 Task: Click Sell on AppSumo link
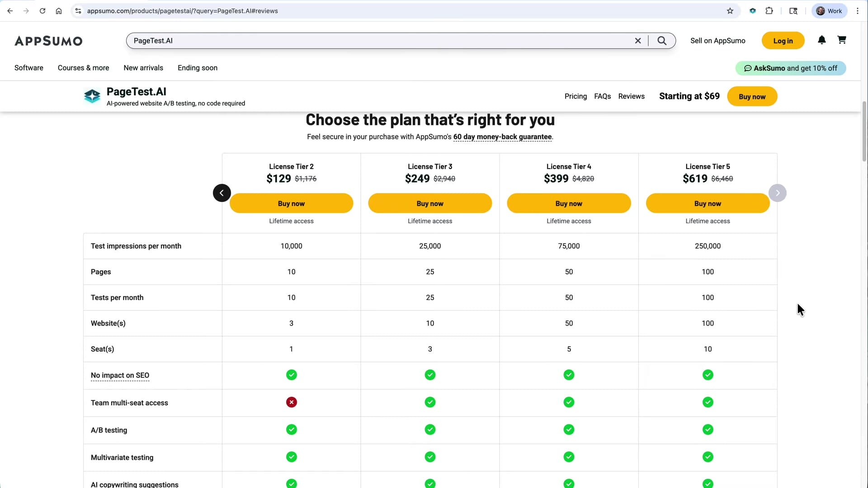click(717, 41)
